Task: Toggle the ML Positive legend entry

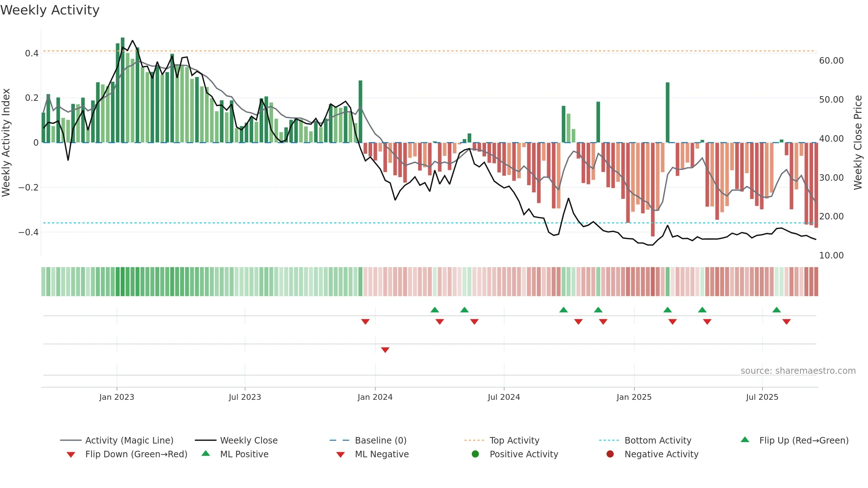Action: [x=235, y=454]
